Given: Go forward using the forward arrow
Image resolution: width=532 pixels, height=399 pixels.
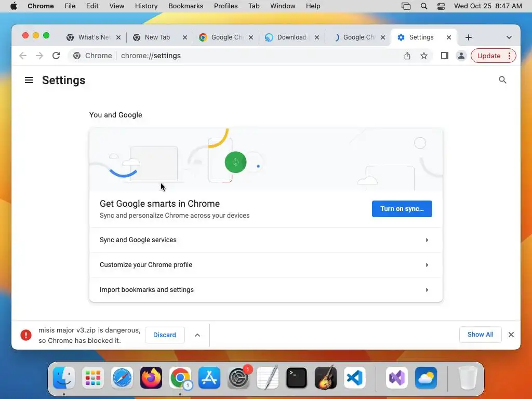Looking at the screenshot, I should (x=39, y=56).
